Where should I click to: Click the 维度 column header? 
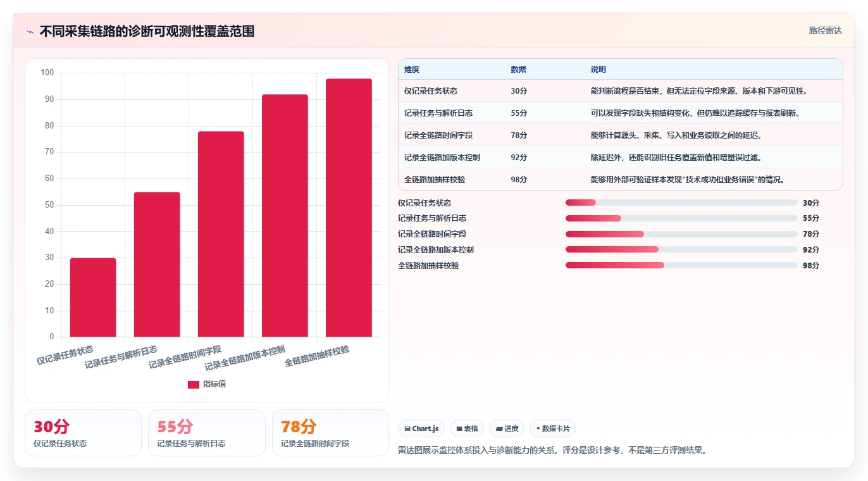(412, 70)
